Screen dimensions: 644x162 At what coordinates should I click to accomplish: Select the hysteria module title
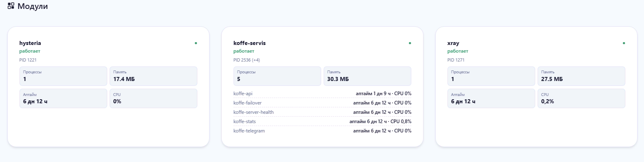30,43
